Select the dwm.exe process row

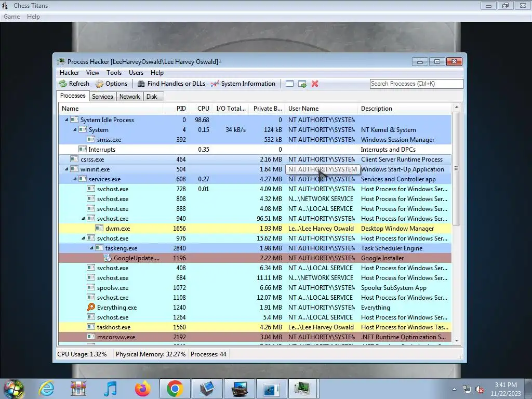point(255,229)
